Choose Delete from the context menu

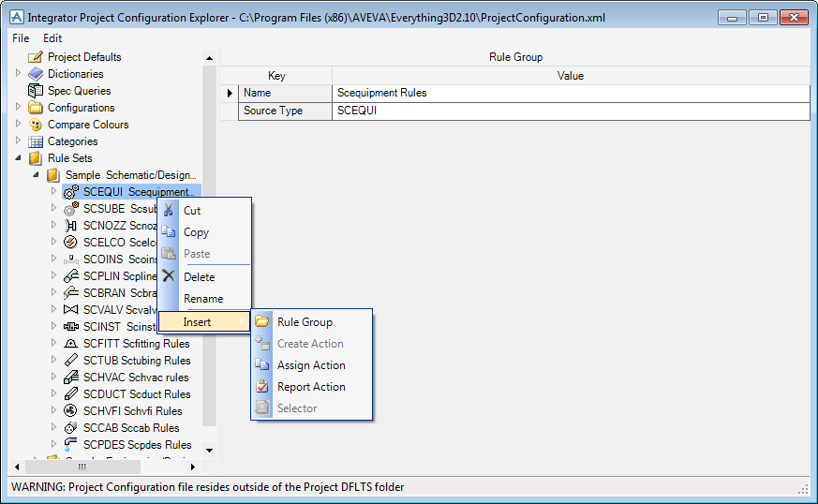(205, 277)
